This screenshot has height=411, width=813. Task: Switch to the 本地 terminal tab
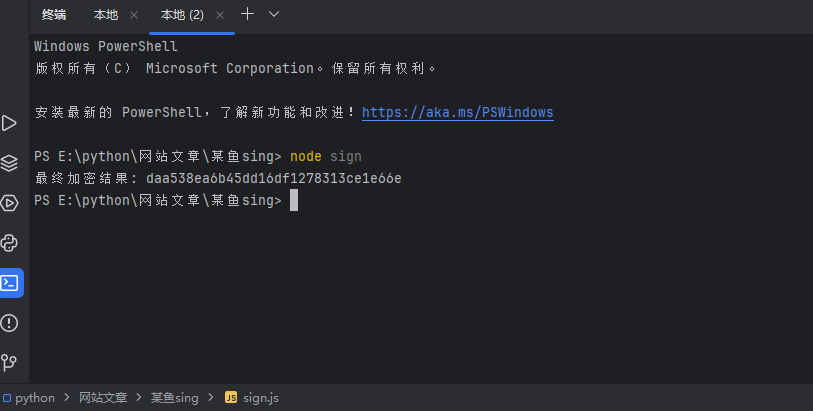tap(105, 15)
